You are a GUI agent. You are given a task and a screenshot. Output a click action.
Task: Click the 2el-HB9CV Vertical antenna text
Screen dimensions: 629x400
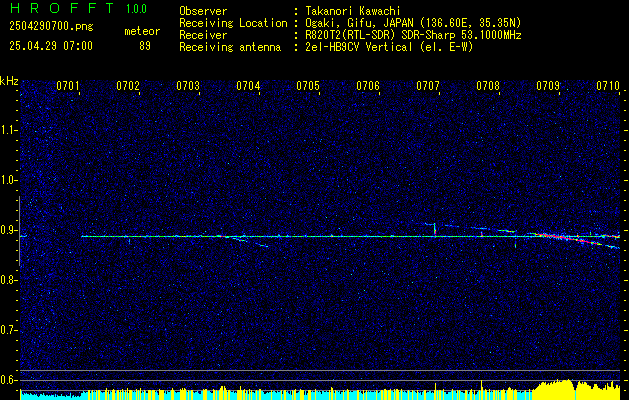(x=389, y=47)
